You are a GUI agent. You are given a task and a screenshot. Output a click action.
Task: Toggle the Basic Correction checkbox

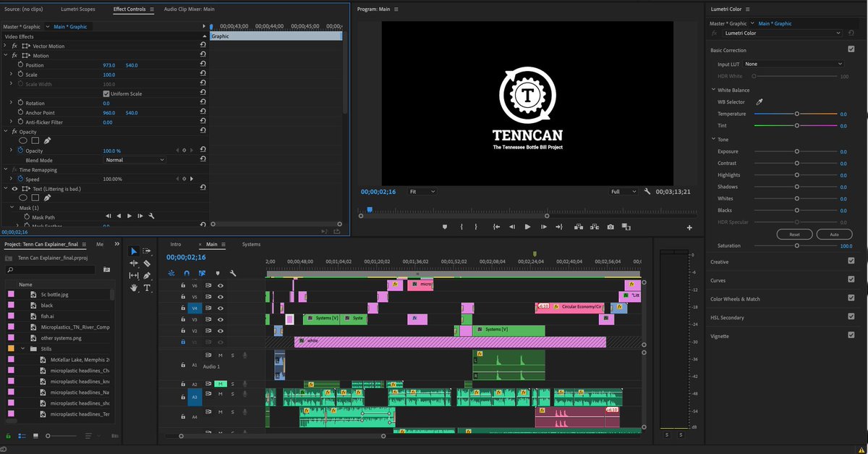(851, 49)
